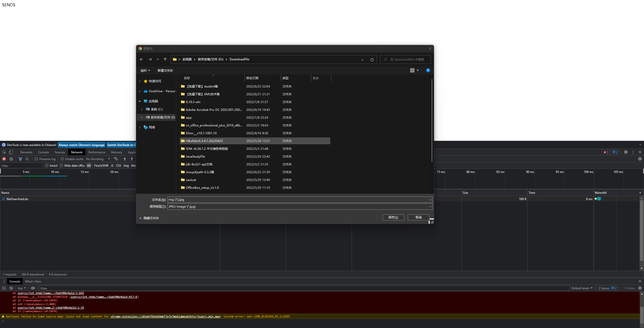Open DevTools more options menu
The height and width of the screenshot is (328, 644).
(633, 152)
